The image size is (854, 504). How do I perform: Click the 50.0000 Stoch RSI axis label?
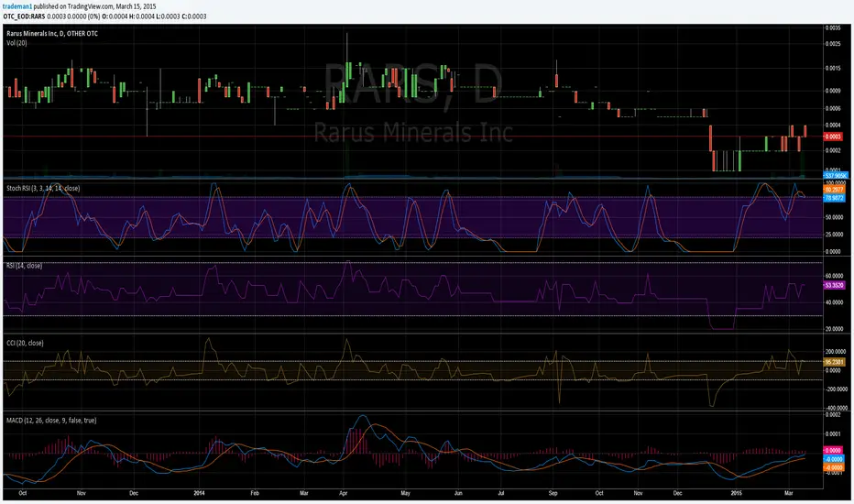click(835, 217)
